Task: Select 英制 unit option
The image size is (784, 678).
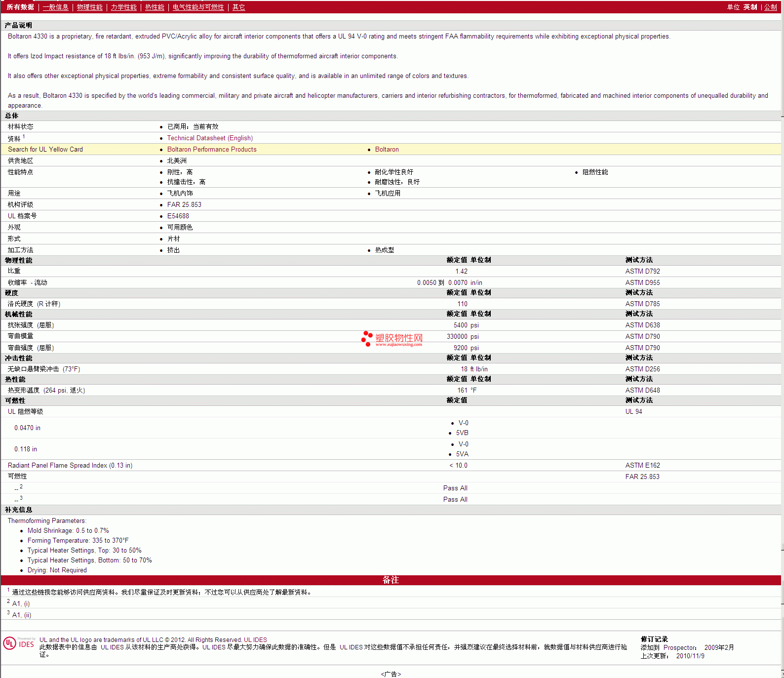Action: tap(750, 7)
